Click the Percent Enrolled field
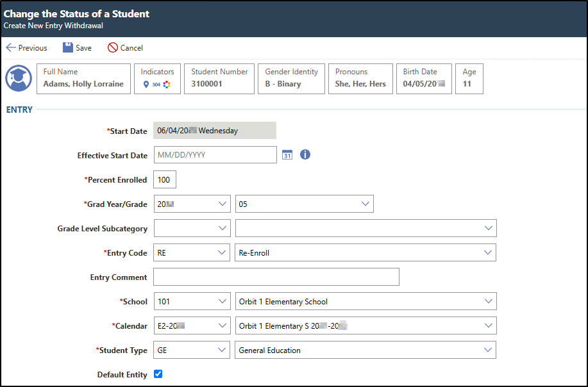Viewport: 588px width, 387px height. coord(165,179)
